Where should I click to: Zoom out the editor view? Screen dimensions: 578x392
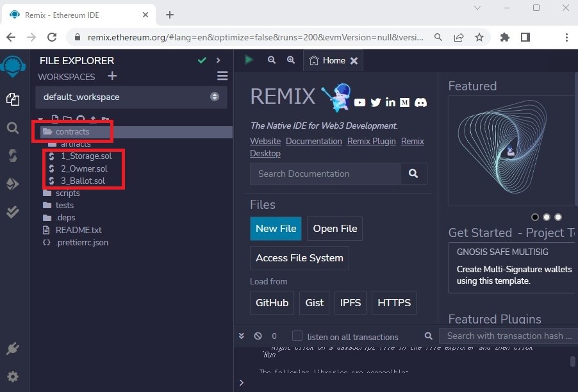pos(272,60)
